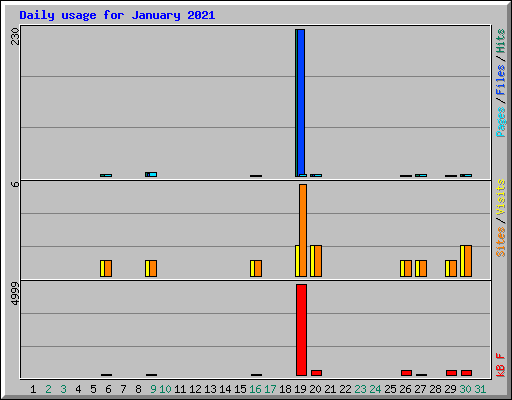Click the '6' middle chart axis value

[15, 184]
